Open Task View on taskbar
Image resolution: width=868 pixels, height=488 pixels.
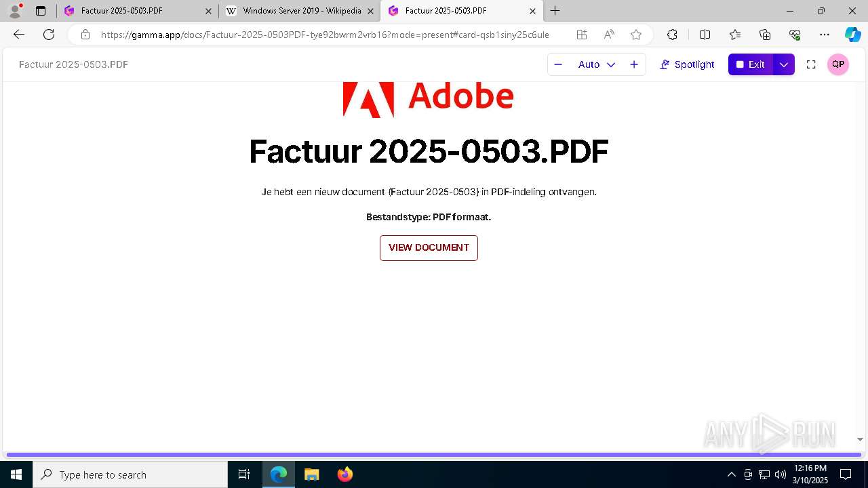pyautogui.click(x=244, y=474)
